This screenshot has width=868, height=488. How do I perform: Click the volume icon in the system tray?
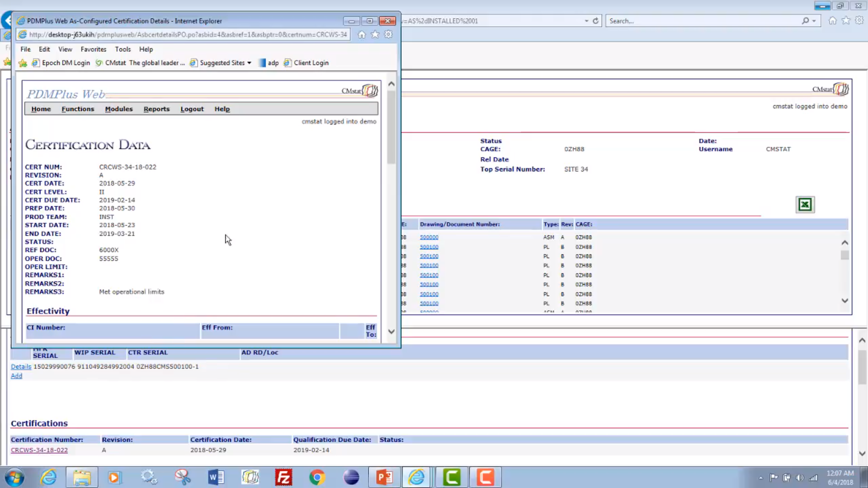tap(800, 478)
